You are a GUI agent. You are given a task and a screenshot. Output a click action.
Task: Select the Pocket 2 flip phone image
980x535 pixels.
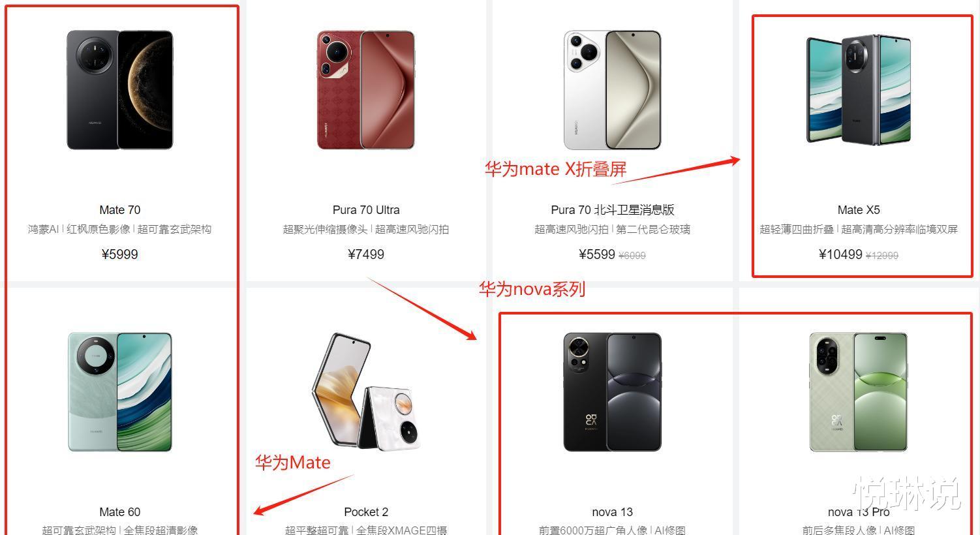click(x=366, y=392)
